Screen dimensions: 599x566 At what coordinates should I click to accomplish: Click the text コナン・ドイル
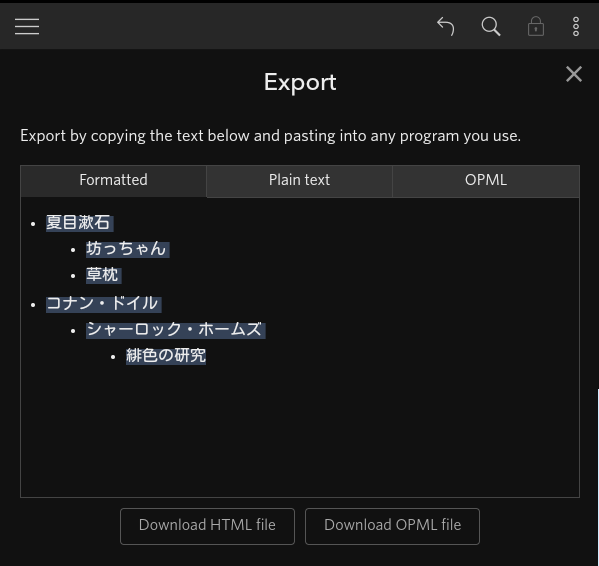pos(103,304)
